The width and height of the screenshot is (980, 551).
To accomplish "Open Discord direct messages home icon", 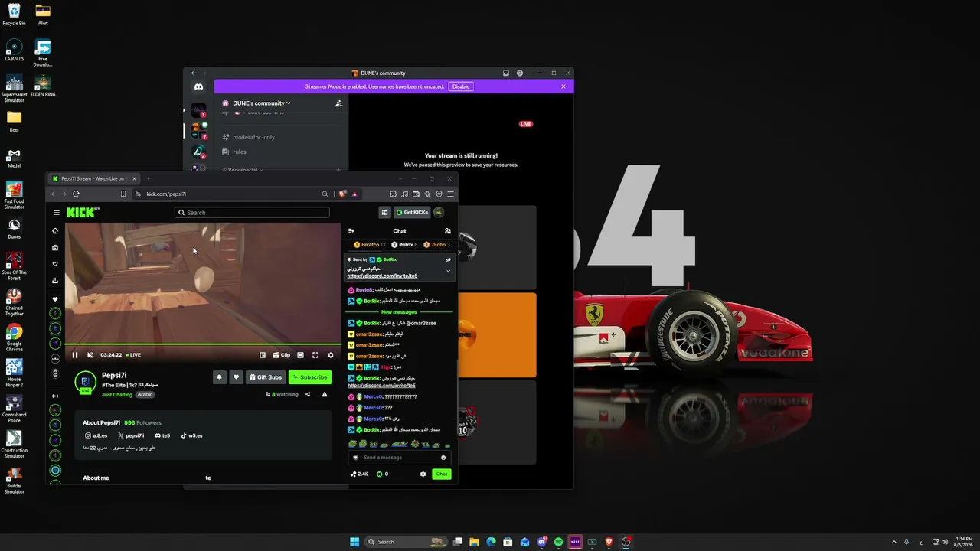I will click(x=198, y=87).
